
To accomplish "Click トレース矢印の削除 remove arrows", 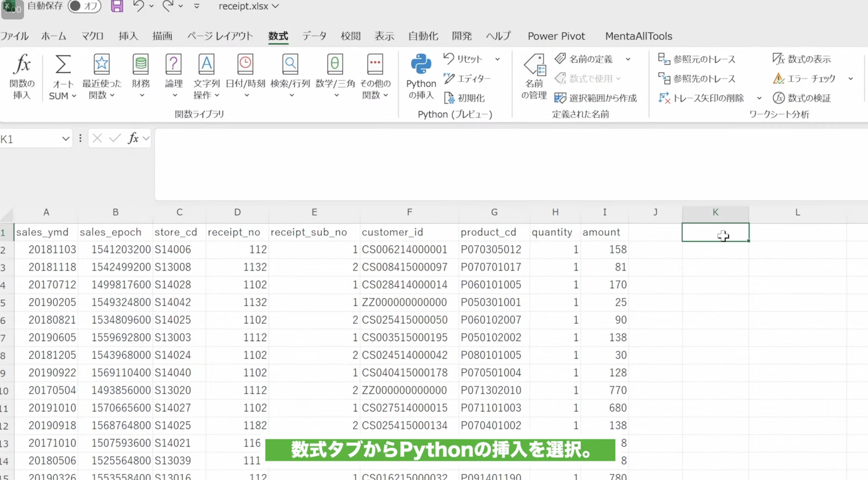I will pyautogui.click(x=701, y=98).
